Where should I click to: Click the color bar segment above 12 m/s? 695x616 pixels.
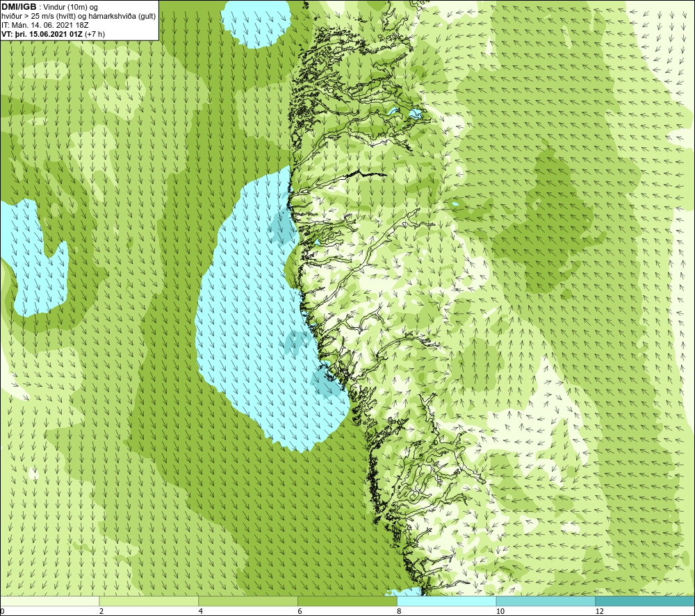pos(645,601)
